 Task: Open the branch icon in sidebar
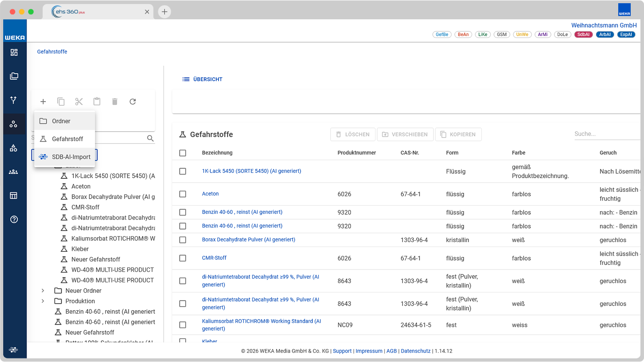click(14, 100)
